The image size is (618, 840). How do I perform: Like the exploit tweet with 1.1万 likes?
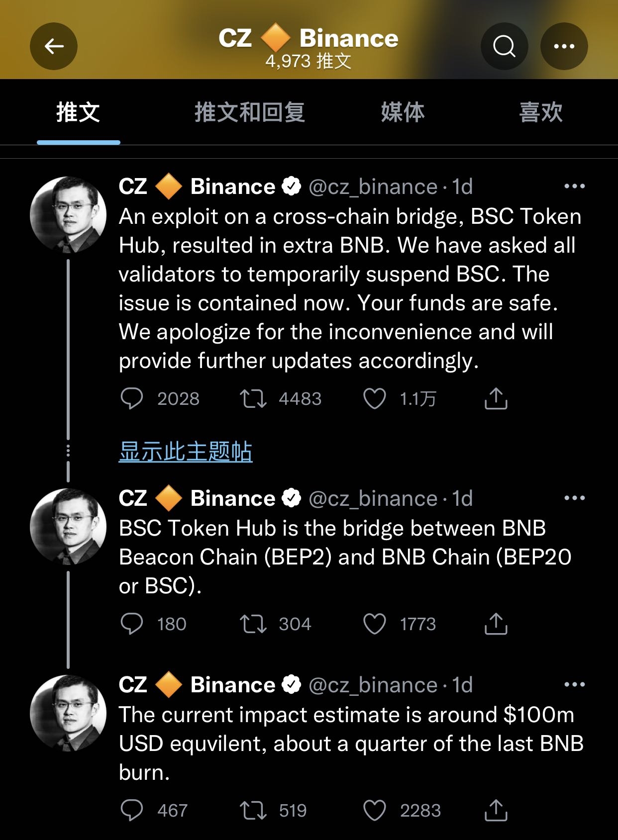[375, 399]
